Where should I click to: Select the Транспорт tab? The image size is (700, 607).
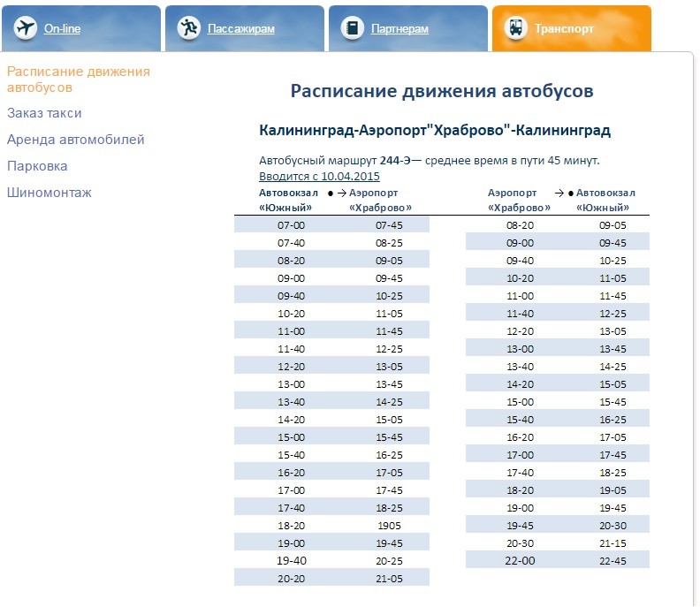564,29
